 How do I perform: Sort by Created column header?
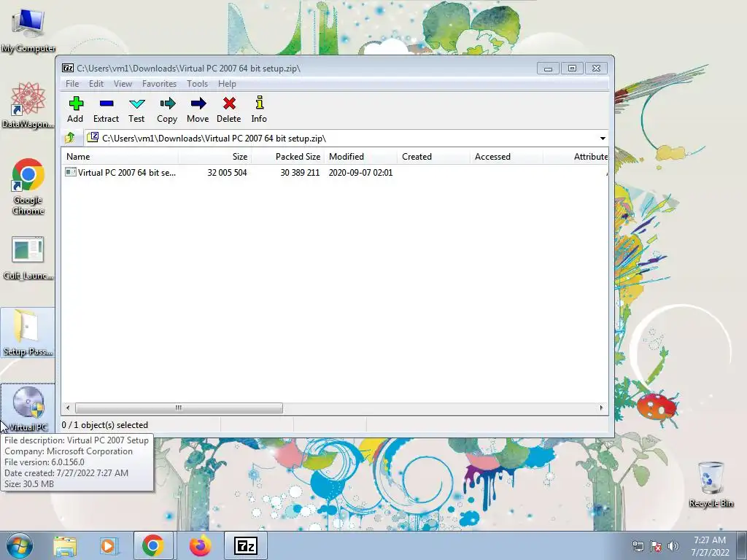point(433,157)
